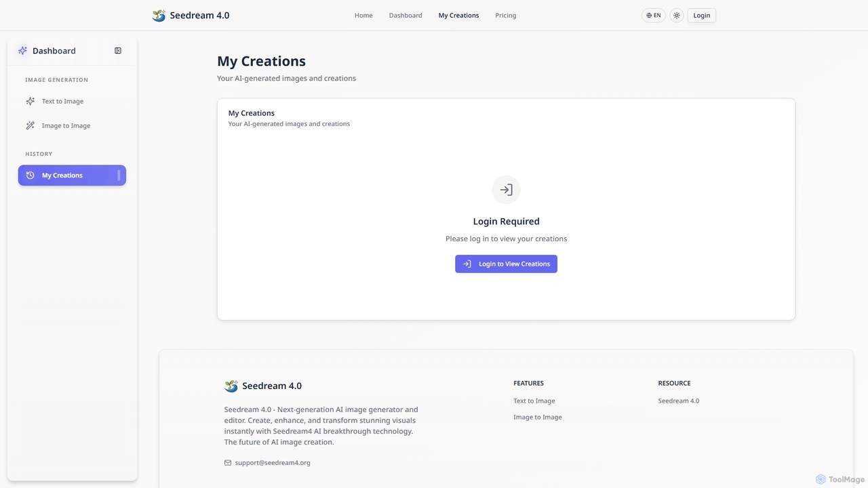The height and width of the screenshot is (488, 868).
Task: Collapse sidebar using the panel toggle icon
Action: 118,51
